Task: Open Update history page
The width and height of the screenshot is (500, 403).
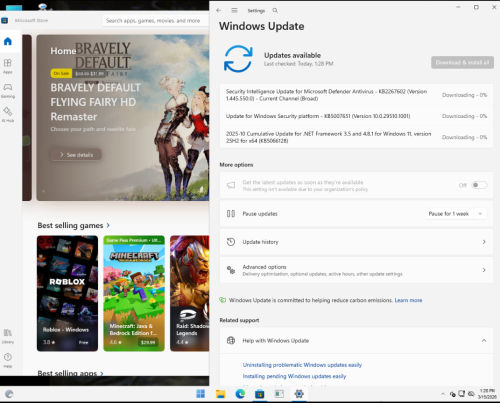Action: point(356,242)
